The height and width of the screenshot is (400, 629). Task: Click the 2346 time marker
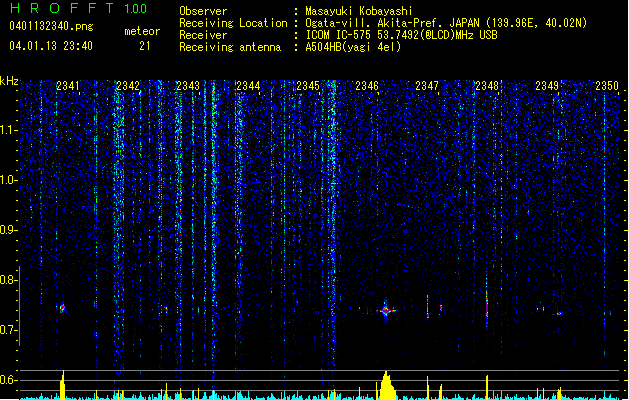tap(367, 86)
